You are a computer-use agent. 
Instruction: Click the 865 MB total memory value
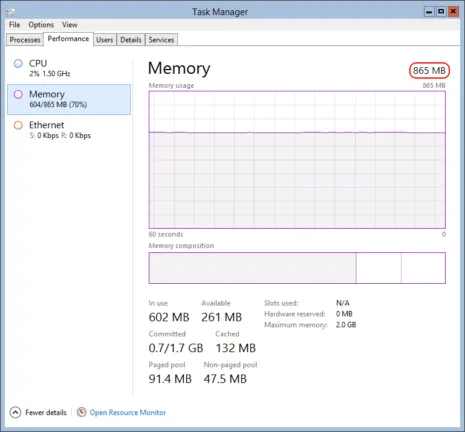429,71
